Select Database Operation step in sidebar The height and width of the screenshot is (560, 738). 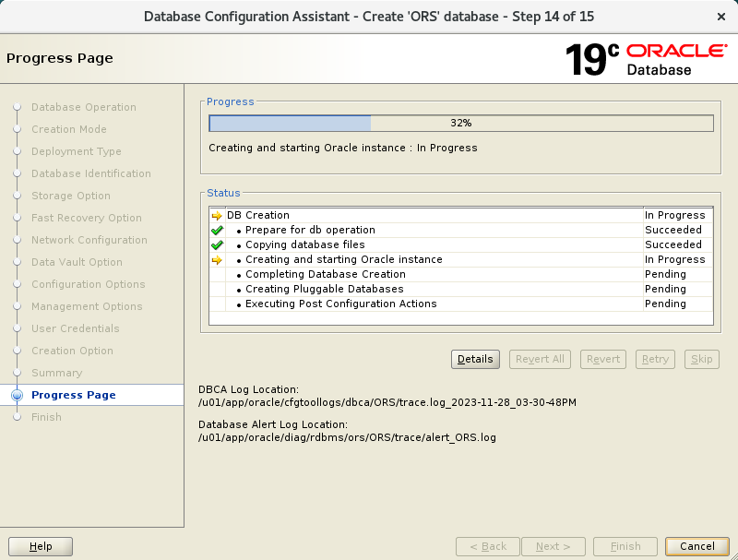(84, 107)
